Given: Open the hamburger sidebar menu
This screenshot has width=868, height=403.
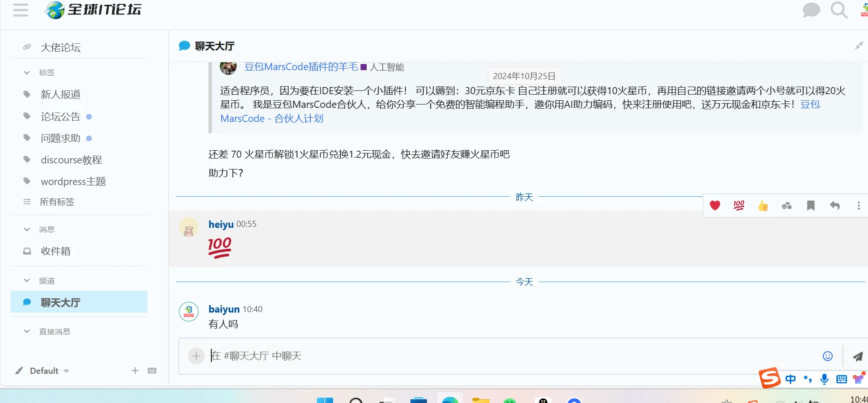Looking at the screenshot, I should tap(21, 10).
